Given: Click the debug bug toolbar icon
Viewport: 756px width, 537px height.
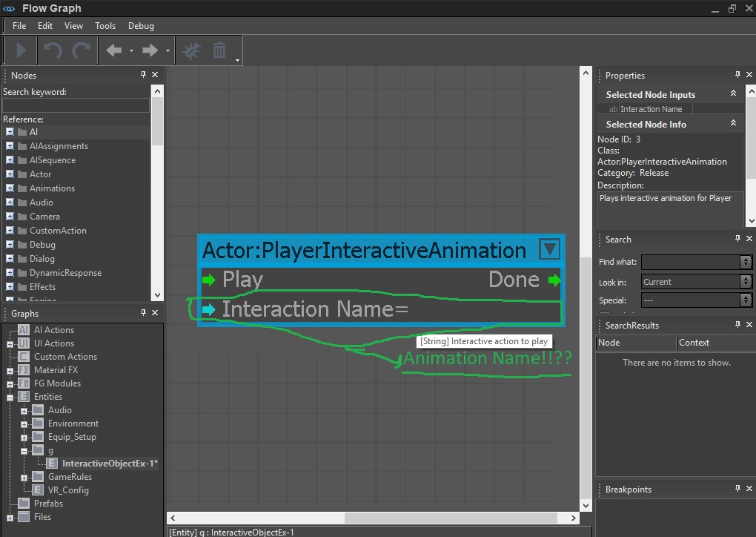Looking at the screenshot, I should (x=191, y=50).
